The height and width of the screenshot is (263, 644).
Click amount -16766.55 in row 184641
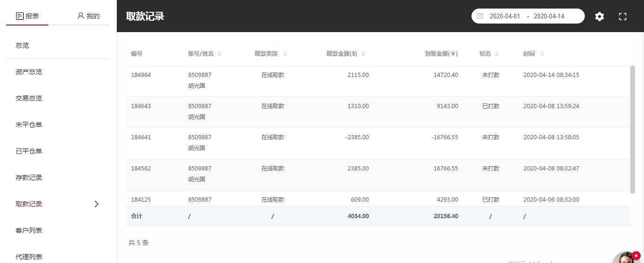pos(444,137)
